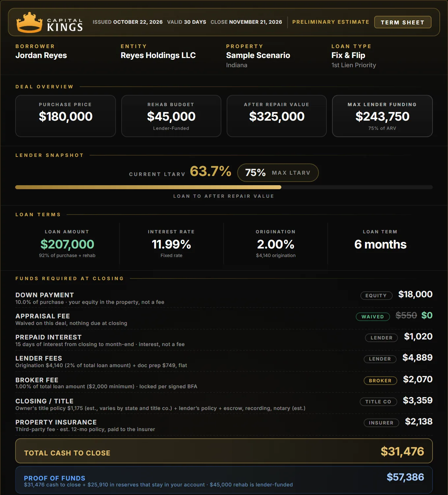Image resolution: width=448 pixels, height=495 pixels.
Task: Click the Max Lender Funding $243,750 card
Action: [x=382, y=116]
